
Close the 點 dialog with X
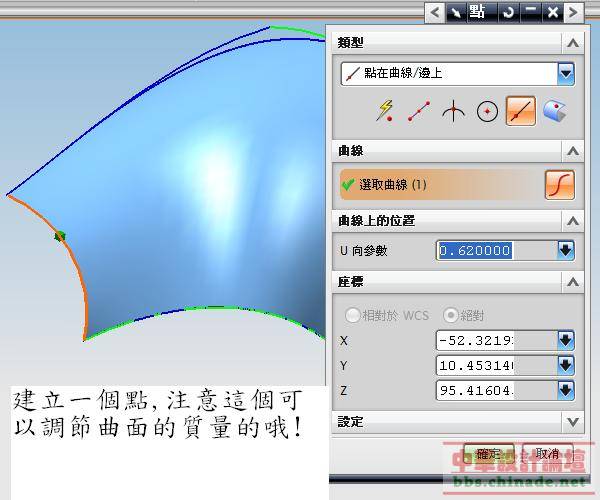tap(553, 13)
